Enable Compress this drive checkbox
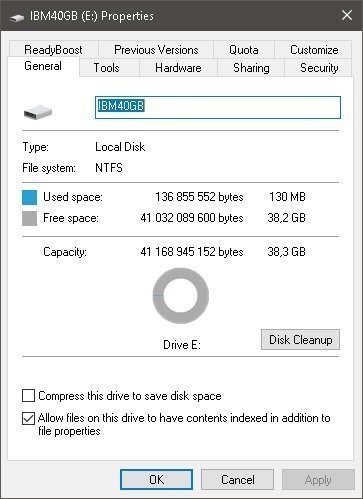Image resolution: width=363 pixels, height=499 pixels. (28, 396)
